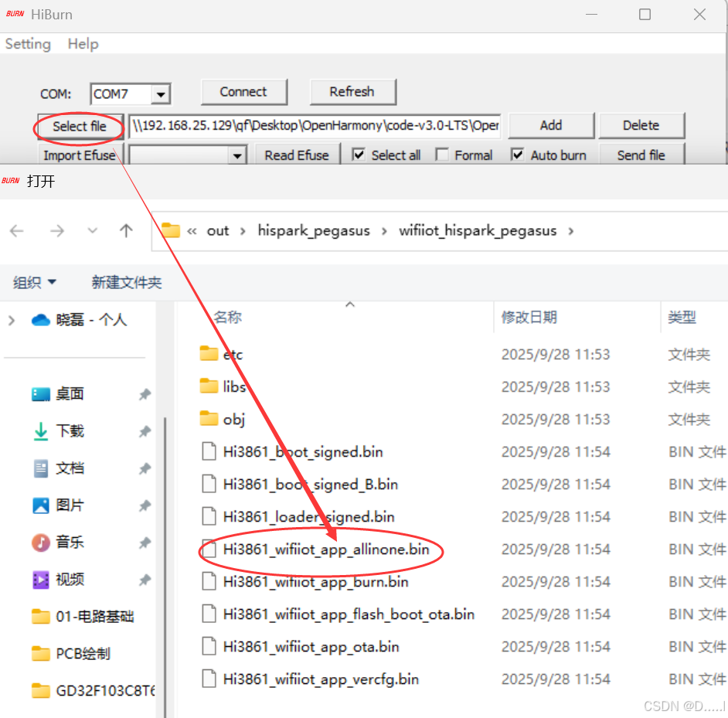Open 视频 in the sidebar
Screen dimensions: 728x718
point(70,579)
